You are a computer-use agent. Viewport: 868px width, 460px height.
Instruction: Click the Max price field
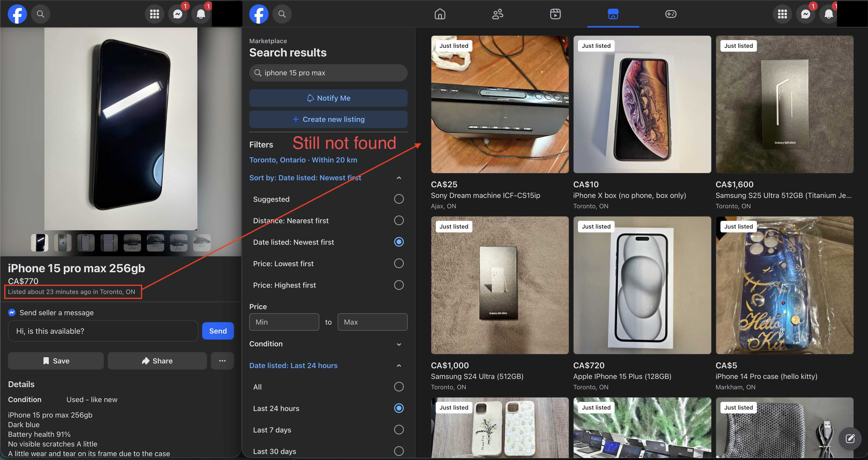tap(372, 322)
